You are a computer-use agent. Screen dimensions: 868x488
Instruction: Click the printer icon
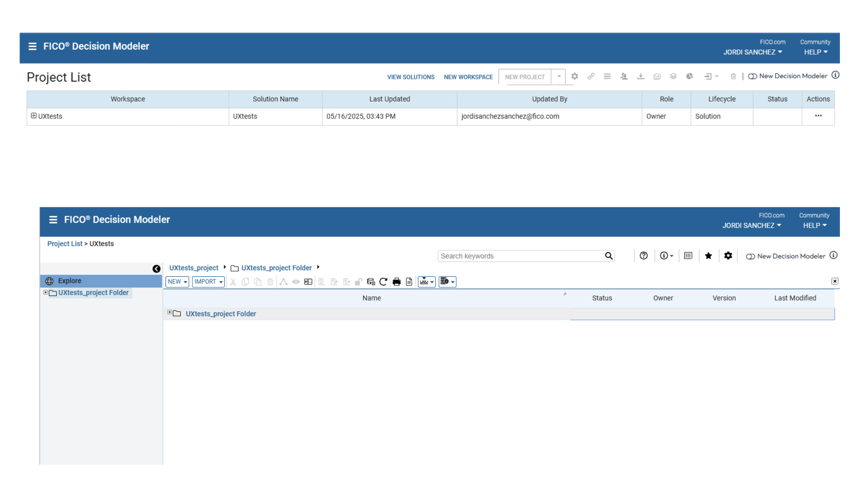(x=397, y=282)
